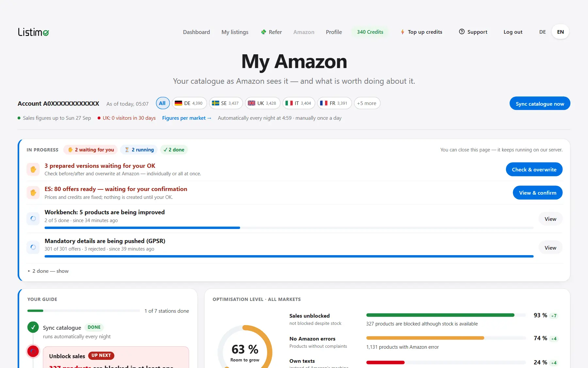Click the 340 Credits badge
The width and height of the screenshot is (588, 368).
370,32
